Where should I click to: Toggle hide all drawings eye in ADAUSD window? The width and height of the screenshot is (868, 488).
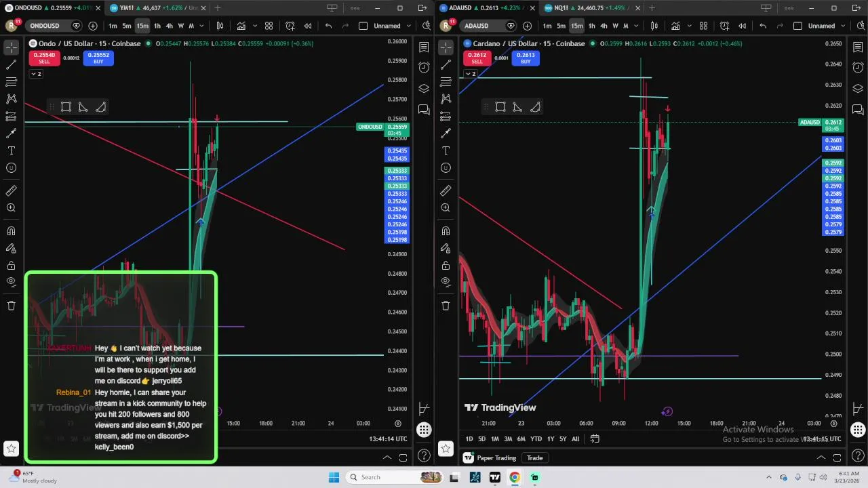pos(446,282)
